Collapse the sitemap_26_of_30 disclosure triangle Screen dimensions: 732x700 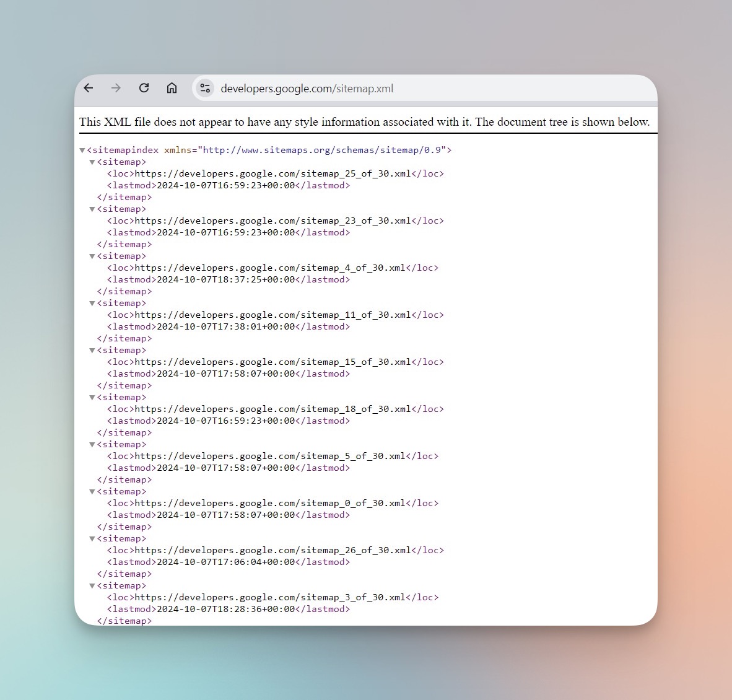(92, 538)
